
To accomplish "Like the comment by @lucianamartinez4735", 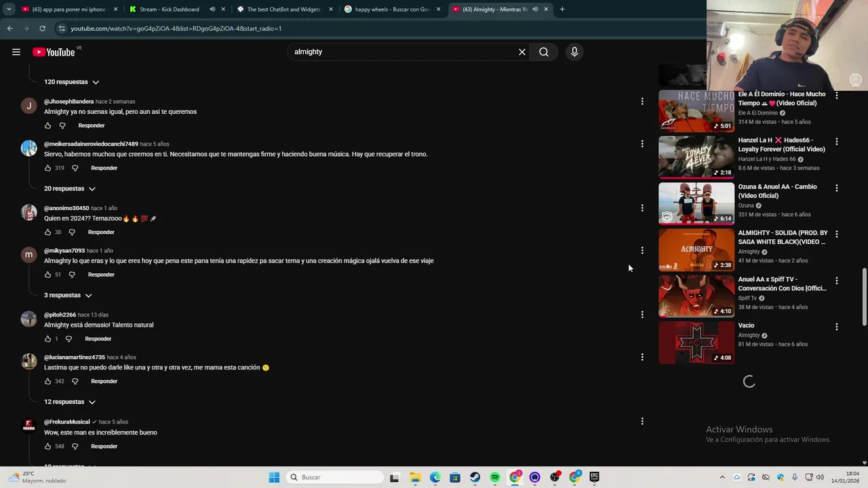I will [47, 382].
